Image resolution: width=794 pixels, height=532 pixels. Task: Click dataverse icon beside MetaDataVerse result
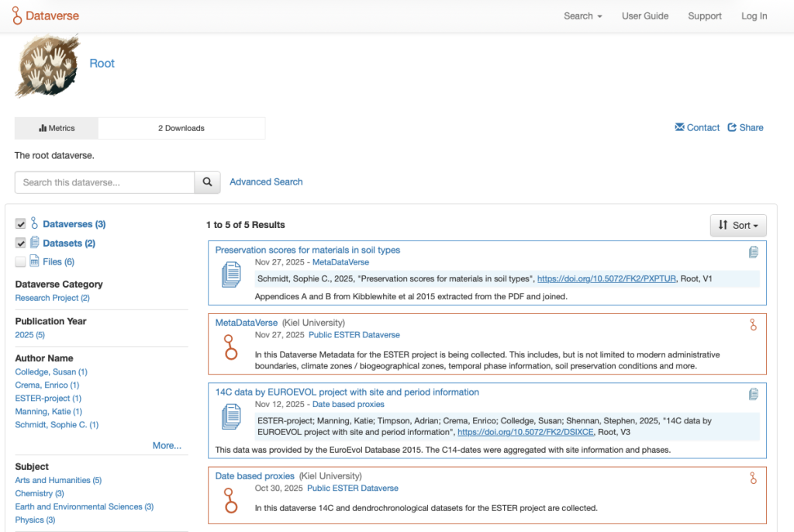[x=230, y=347]
